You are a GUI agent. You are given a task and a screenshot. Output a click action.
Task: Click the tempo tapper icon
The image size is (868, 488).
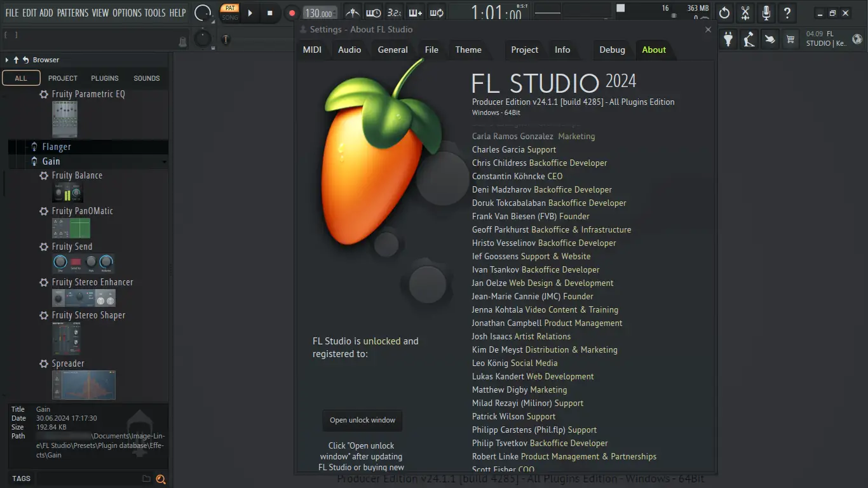click(x=749, y=39)
